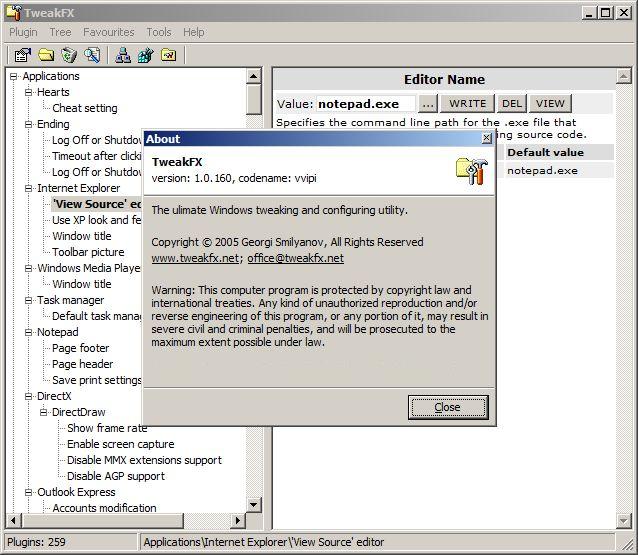Select Use XP look and feel item
638x555 pixels.
(96, 220)
